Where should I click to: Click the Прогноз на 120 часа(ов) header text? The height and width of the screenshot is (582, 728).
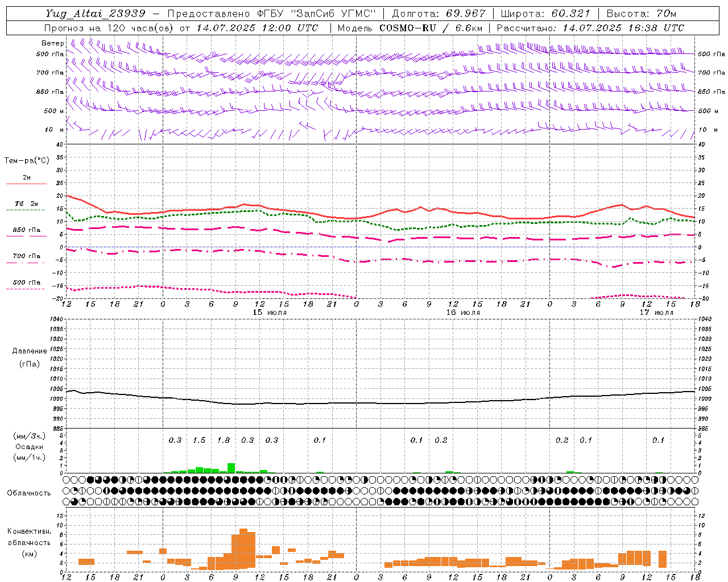point(181,28)
